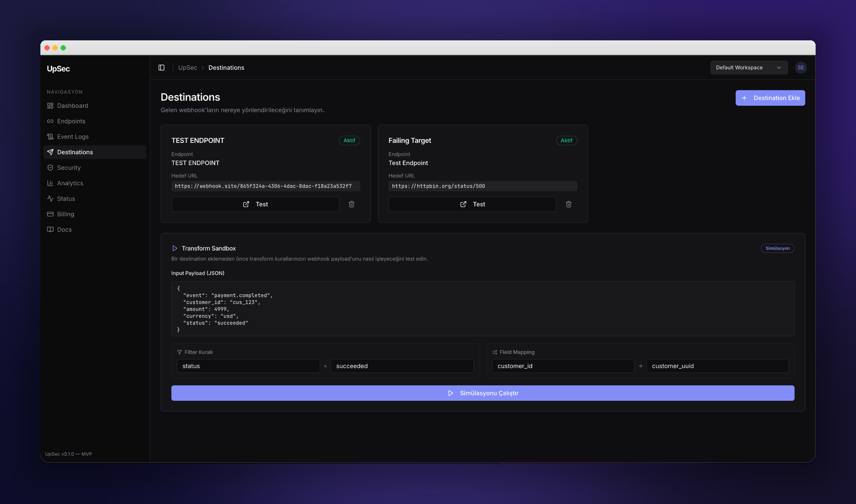
Task: Click Test button on Failing Target card
Action: click(472, 204)
